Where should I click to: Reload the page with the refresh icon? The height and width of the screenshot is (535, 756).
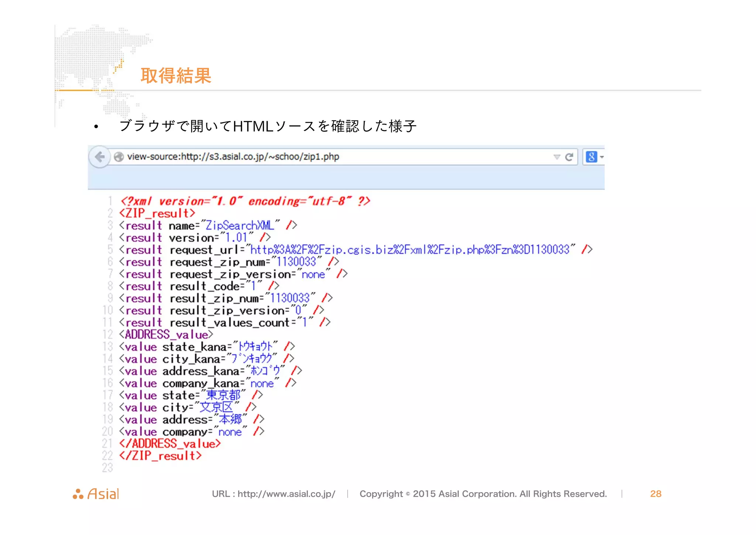point(569,157)
